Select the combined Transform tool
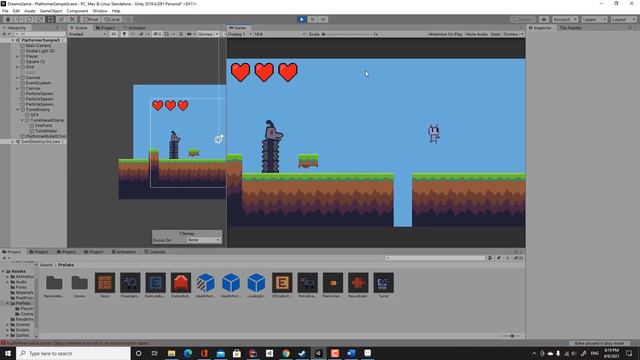640x360 pixels. coord(61,19)
